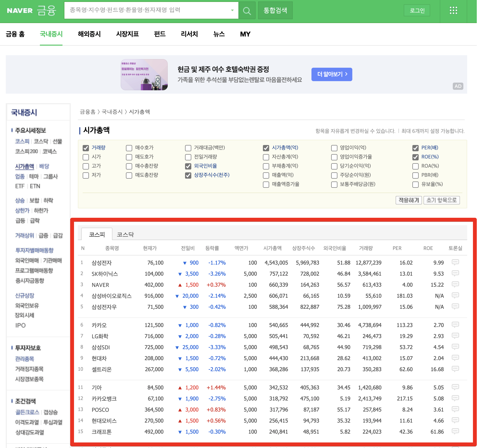The height and width of the screenshot is (448, 478).
Task: Enable the PBR(배) checkbox
Action: (x=415, y=175)
